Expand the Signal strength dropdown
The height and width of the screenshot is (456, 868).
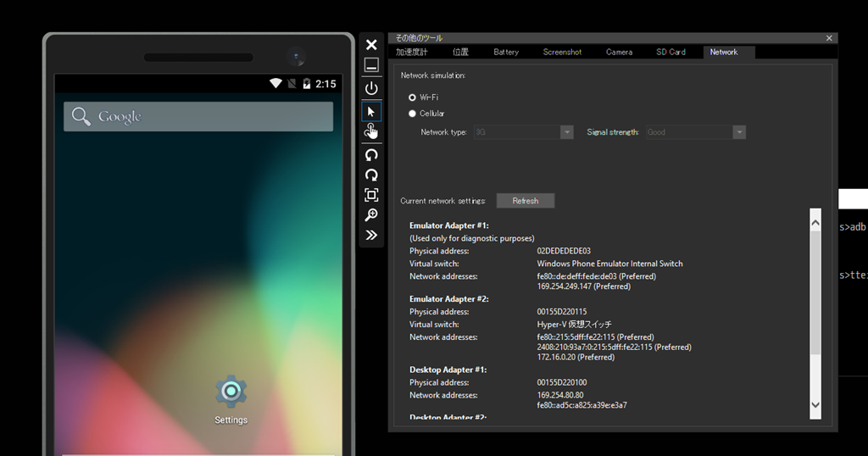[738, 132]
